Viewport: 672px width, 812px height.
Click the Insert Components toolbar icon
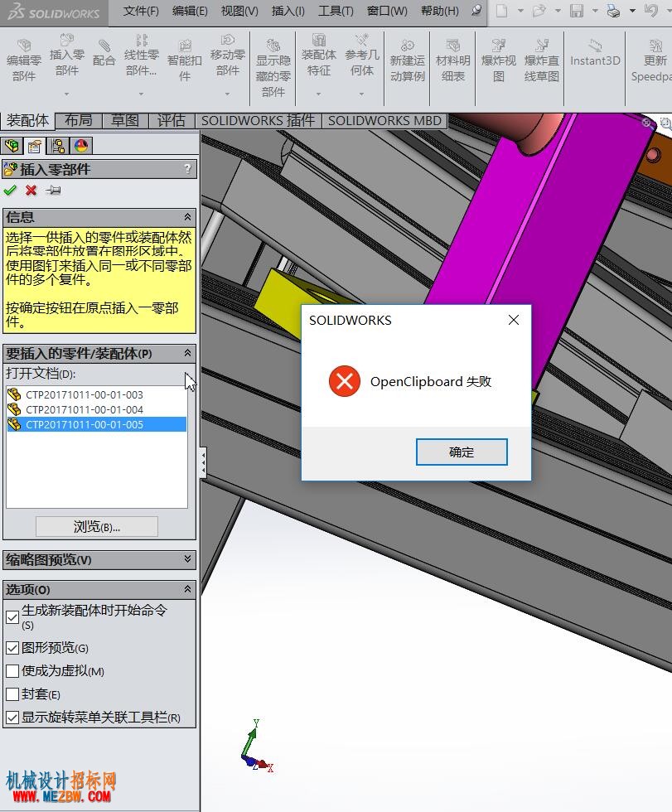click(x=67, y=40)
